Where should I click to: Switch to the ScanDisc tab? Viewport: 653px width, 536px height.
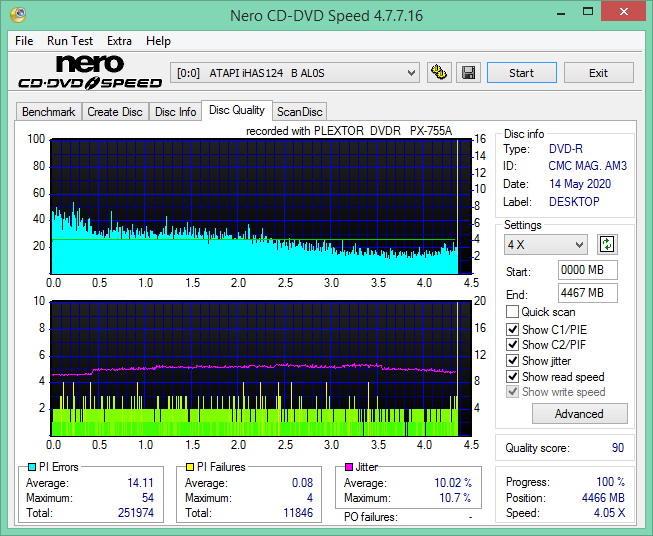[x=300, y=112]
